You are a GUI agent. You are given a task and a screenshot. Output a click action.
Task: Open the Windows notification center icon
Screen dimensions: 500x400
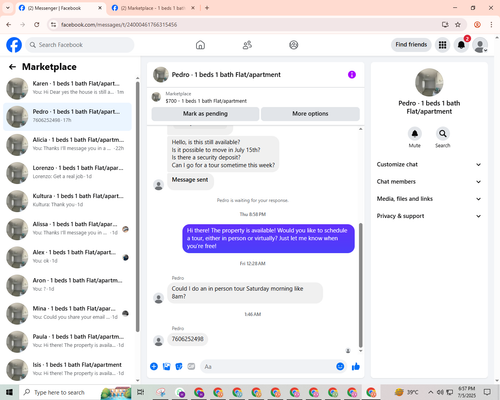tap(487, 392)
